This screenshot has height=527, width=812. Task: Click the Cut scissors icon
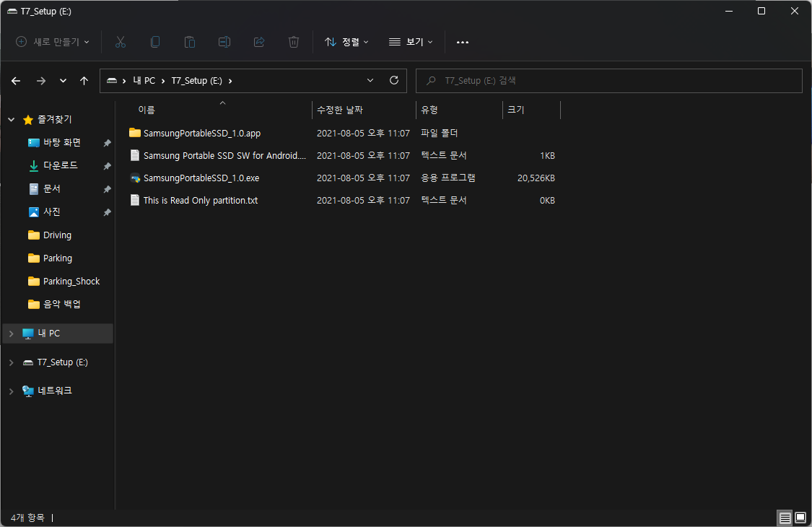120,42
